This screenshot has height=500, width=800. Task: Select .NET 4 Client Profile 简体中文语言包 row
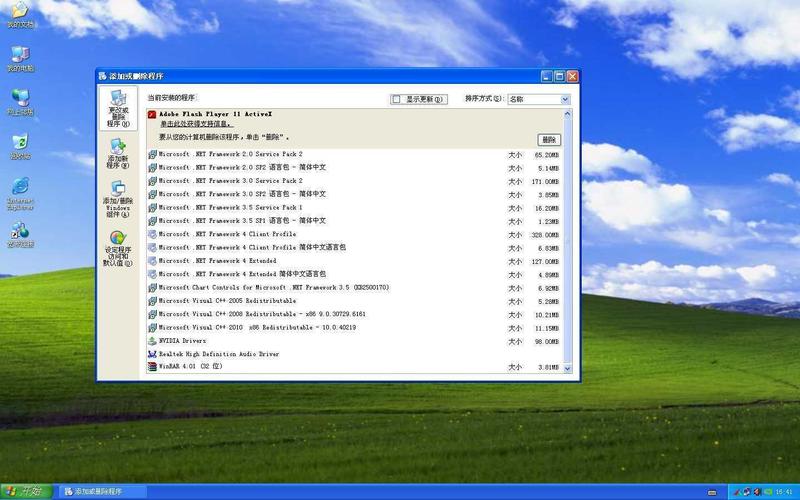pyautogui.click(x=355, y=247)
